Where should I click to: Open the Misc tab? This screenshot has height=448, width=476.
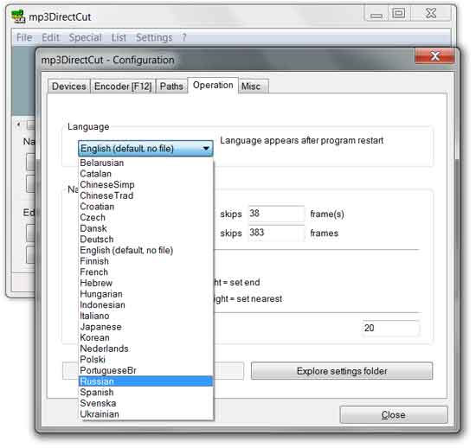point(251,86)
